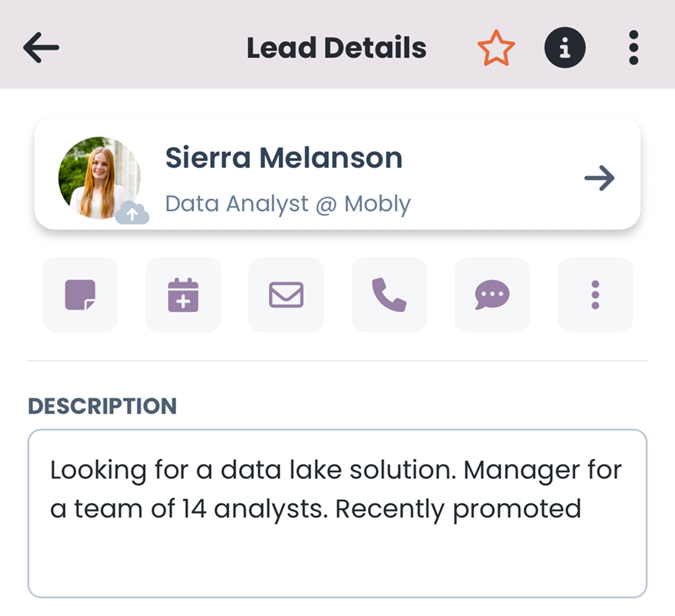Open the contact via the card's right arrow
675x616 pixels.
coord(599,178)
